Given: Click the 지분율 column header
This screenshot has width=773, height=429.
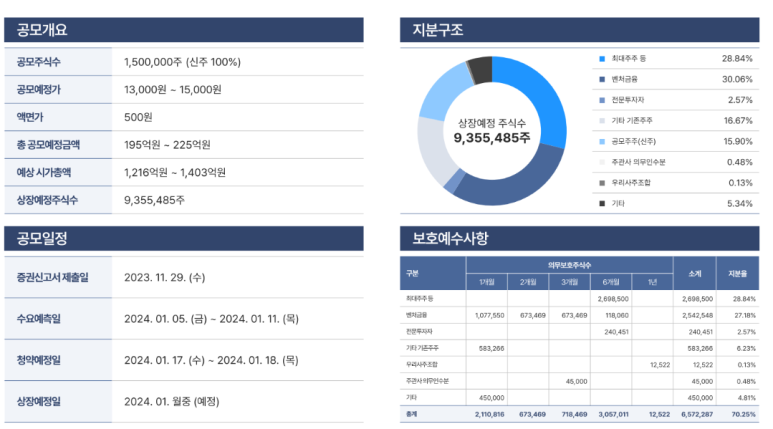Looking at the screenshot, I should [738, 273].
